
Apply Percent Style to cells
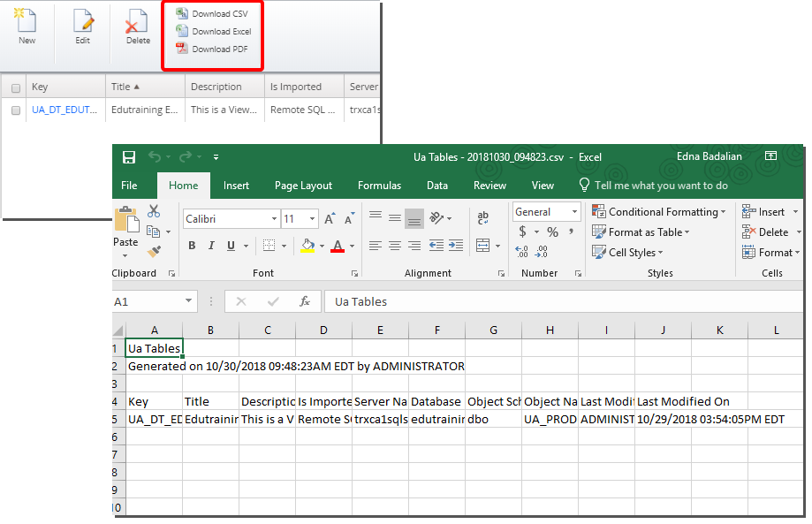tap(552, 232)
